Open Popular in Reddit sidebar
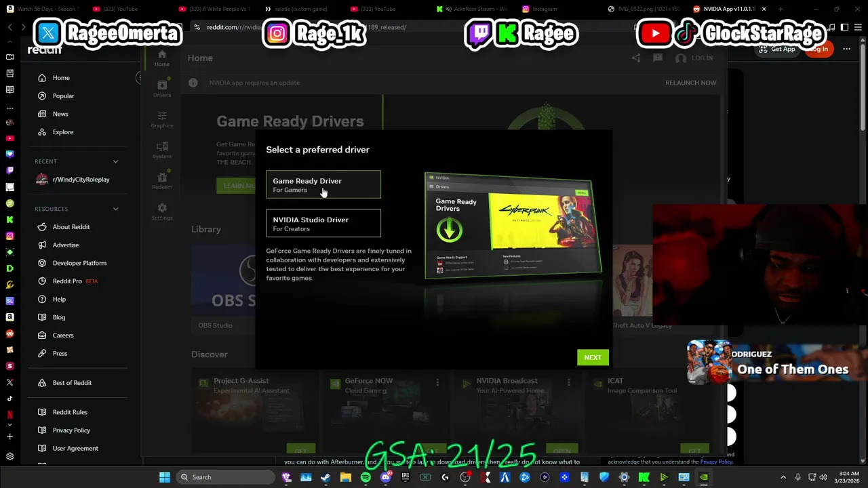Viewport: 868px width, 488px height. pos(63,96)
